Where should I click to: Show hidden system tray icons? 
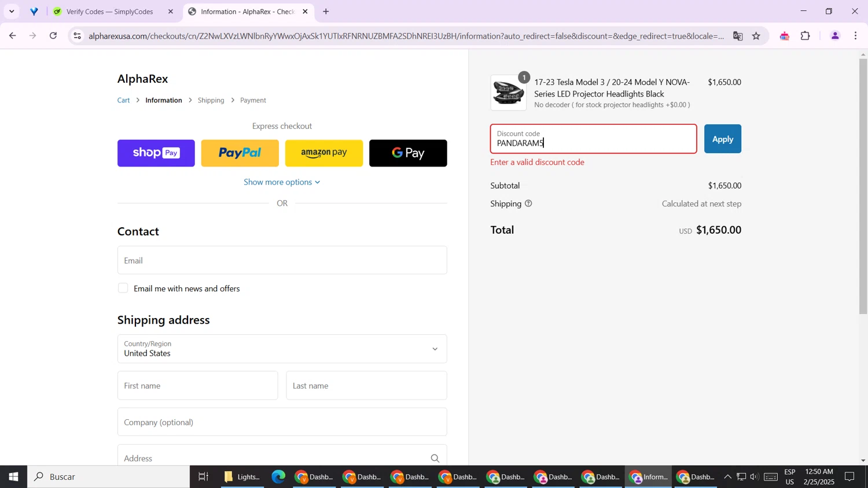click(x=727, y=477)
